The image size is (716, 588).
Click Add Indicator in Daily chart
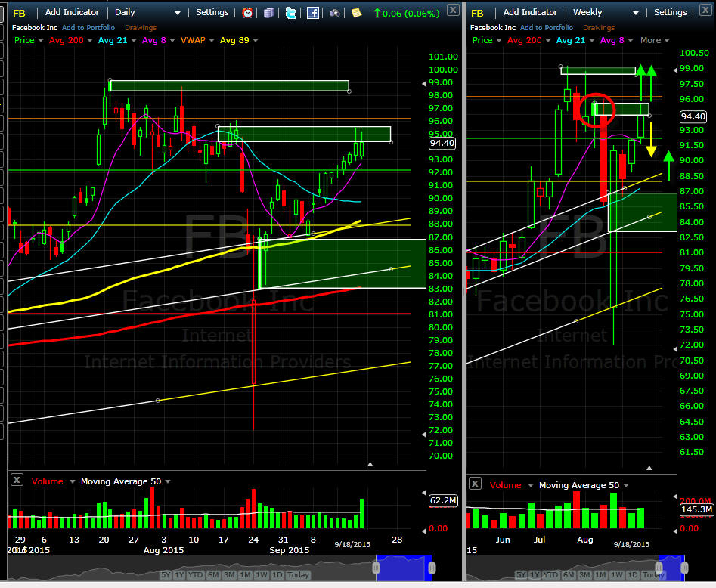click(x=72, y=12)
